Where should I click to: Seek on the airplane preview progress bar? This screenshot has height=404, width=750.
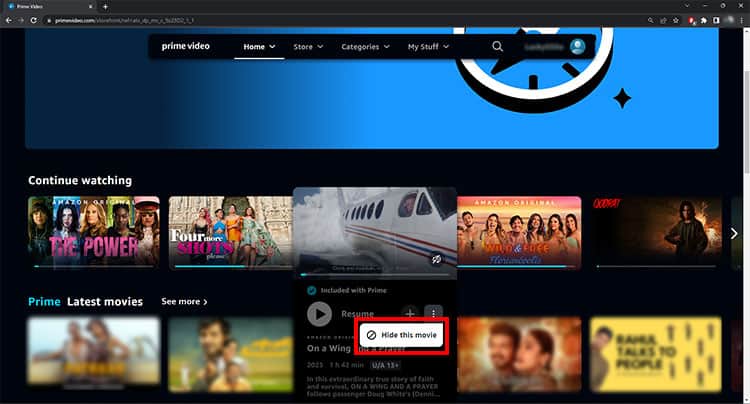pyautogui.click(x=375, y=275)
